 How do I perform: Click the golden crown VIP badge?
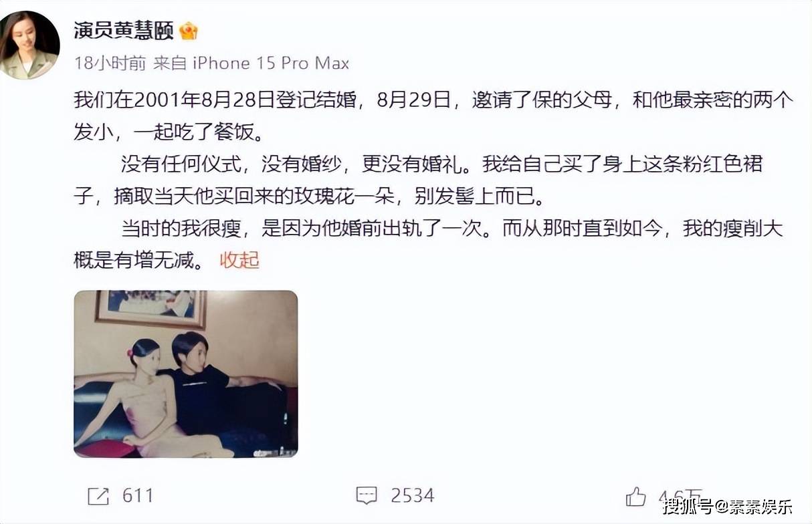(x=188, y=31)
